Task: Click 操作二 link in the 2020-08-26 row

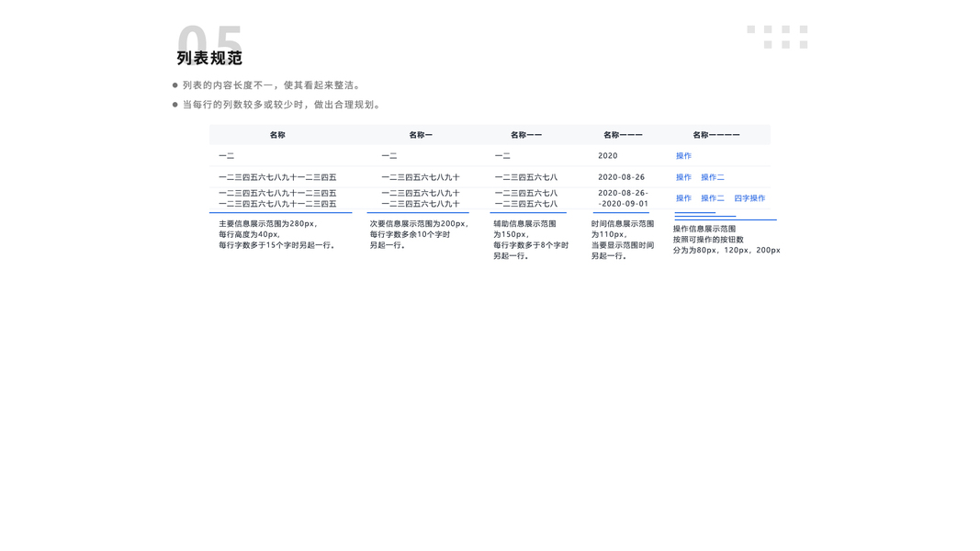Action: point(713,177)
